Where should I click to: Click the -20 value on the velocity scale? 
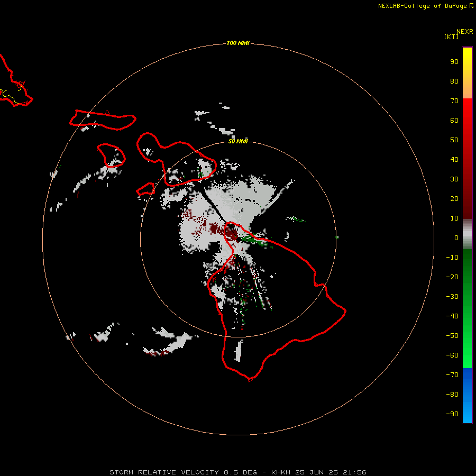(452, 277)
